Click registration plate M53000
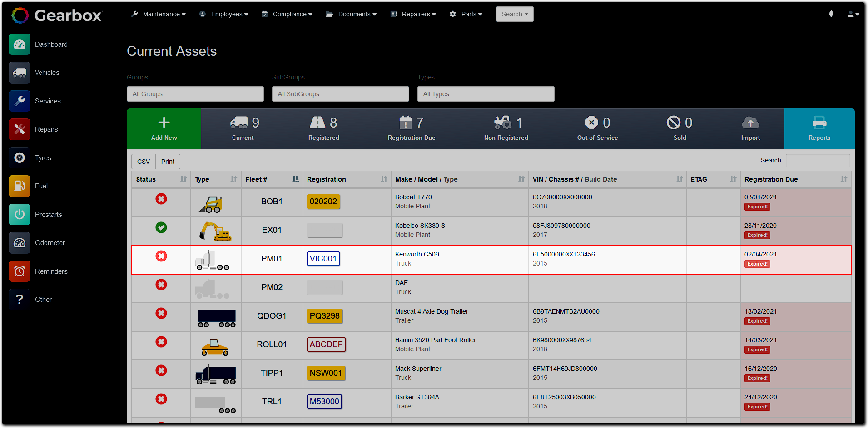The width and height of the screenshot is (868, 428). click(x=324, y=402)
